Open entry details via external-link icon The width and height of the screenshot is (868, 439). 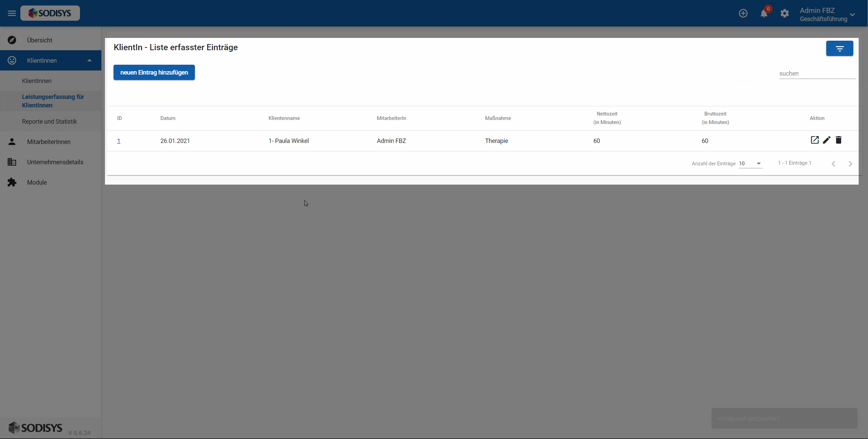click(x=814, y=140)
